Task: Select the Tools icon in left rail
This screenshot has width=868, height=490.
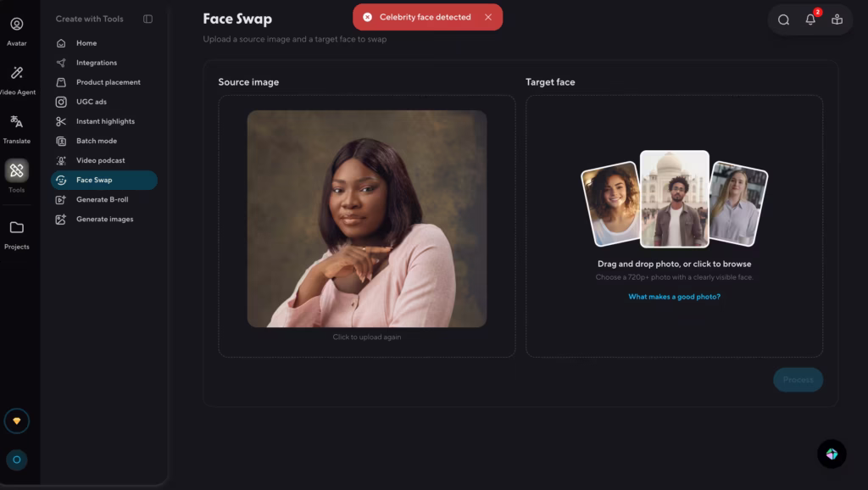Action: 16,171
